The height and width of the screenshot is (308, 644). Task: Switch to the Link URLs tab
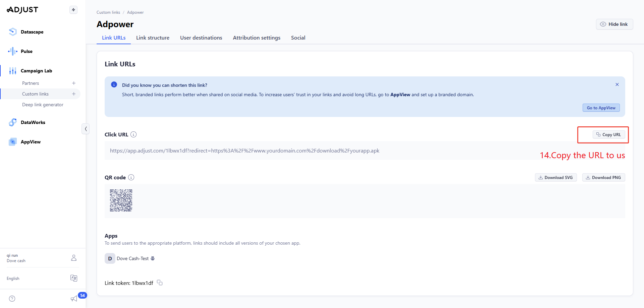[x=114, y=38]
